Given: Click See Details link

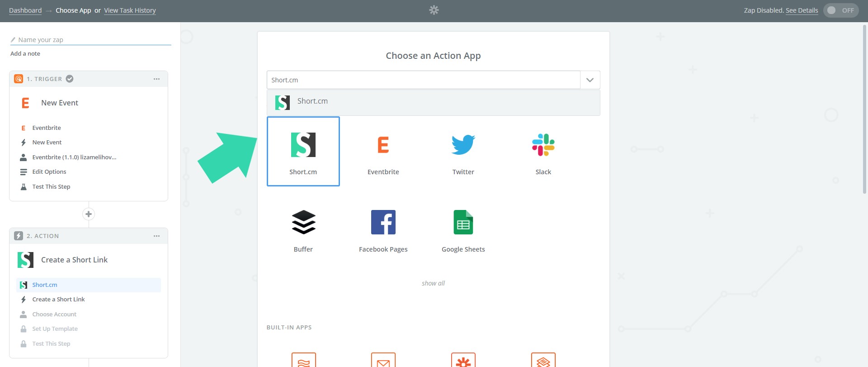Looking at the screenshot, I should (802, 10).
